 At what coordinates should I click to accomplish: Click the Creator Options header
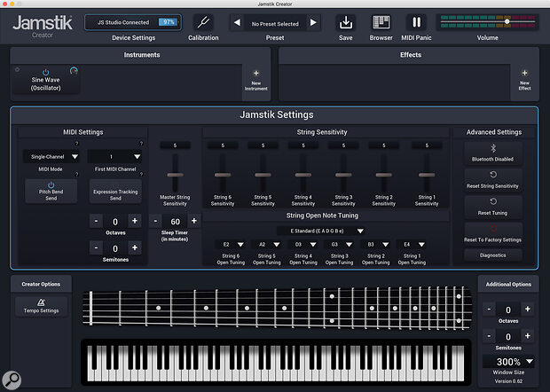pos(41,284)
